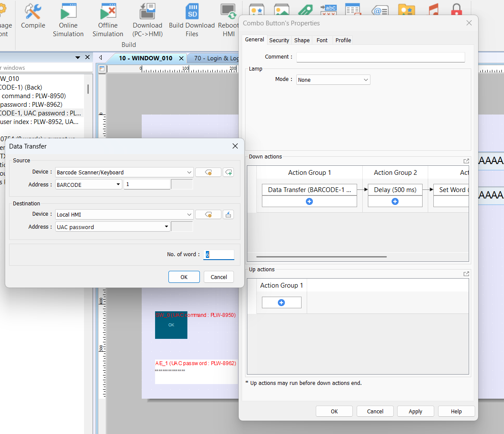This screenshot has height=434, width=504.
Task: Open the BARCODE source address dropdown
Action: coord(118,185)
